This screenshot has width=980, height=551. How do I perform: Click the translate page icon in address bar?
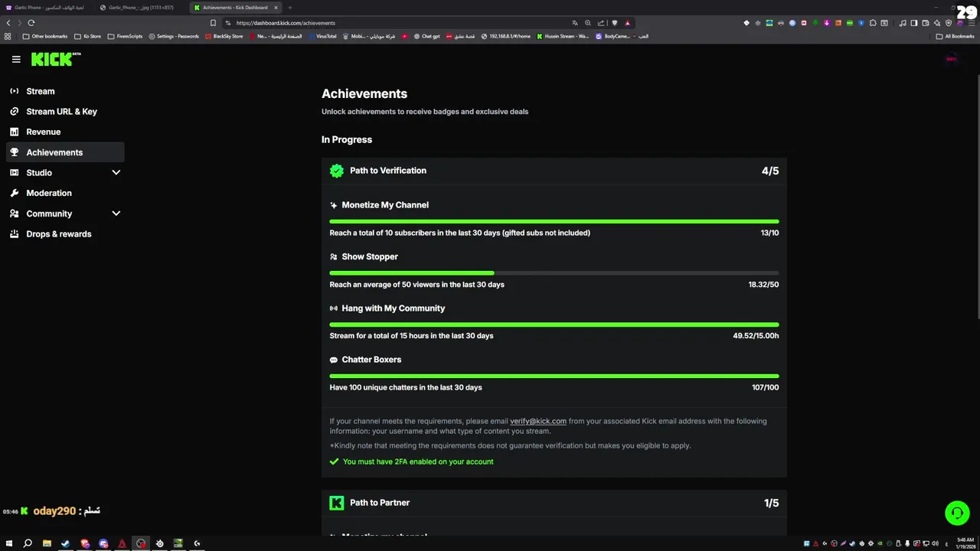574,23
